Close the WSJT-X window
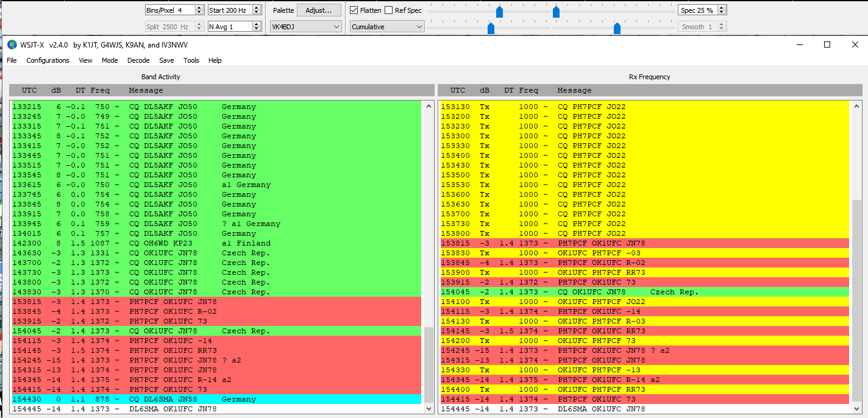Viewport: 868px width, 418px height. [855, 44]
